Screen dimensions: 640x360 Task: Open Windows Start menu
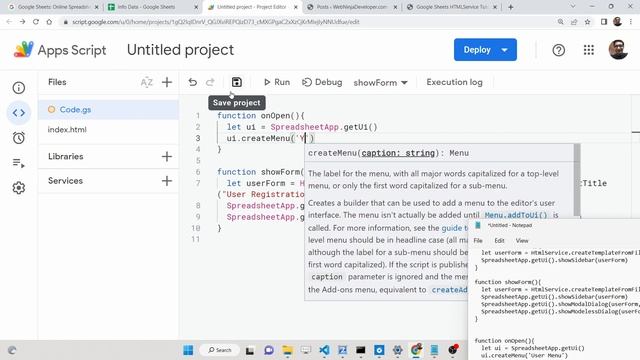188,350
